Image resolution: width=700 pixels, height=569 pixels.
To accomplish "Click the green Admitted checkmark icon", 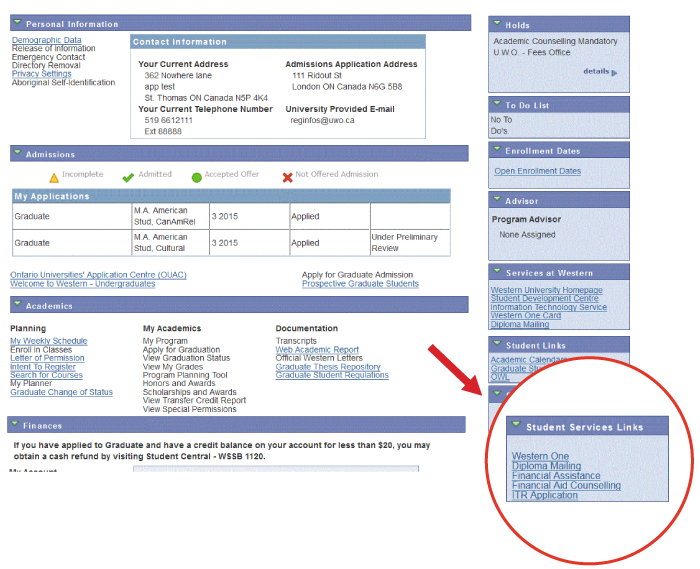I will (128, 178).
